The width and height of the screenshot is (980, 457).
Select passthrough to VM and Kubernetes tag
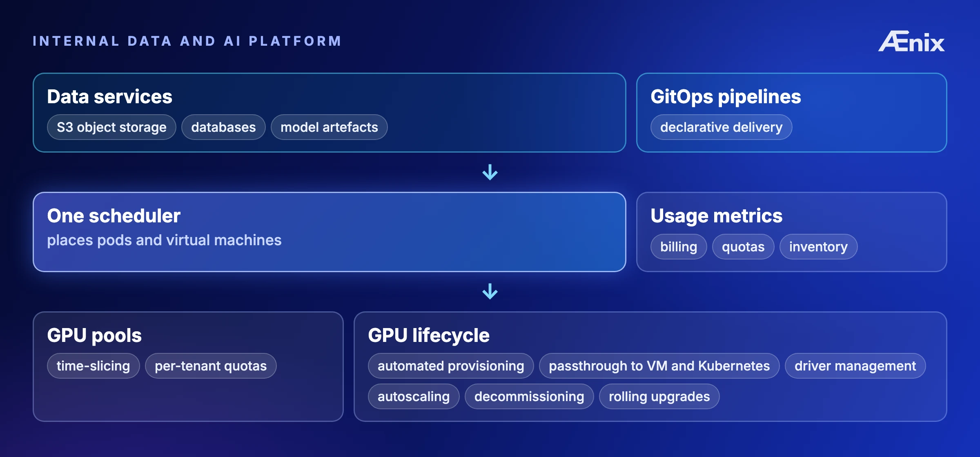point(659,366)
